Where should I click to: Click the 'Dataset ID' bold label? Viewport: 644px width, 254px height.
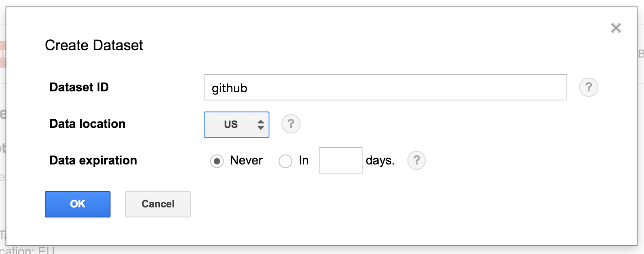(x=79, y=87)
